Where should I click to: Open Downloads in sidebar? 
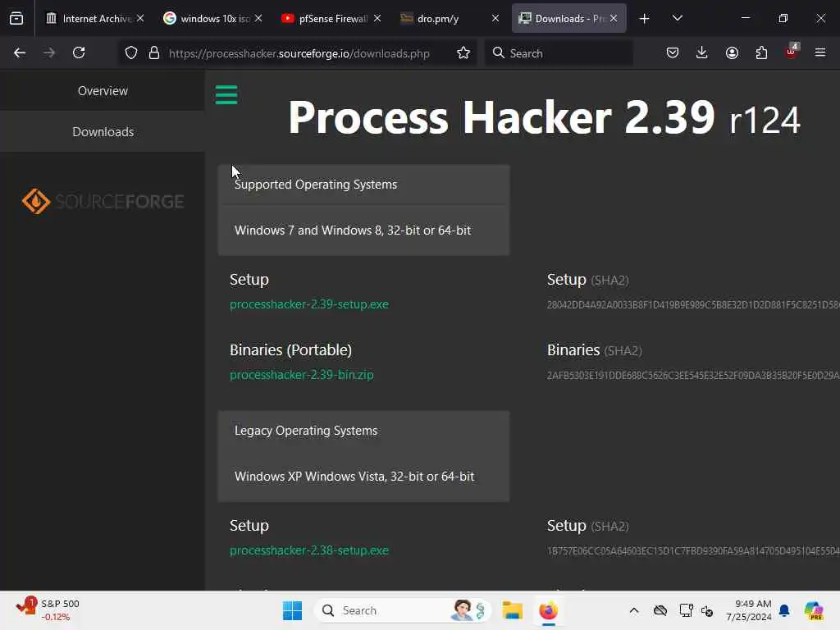[x=103, y=132]
